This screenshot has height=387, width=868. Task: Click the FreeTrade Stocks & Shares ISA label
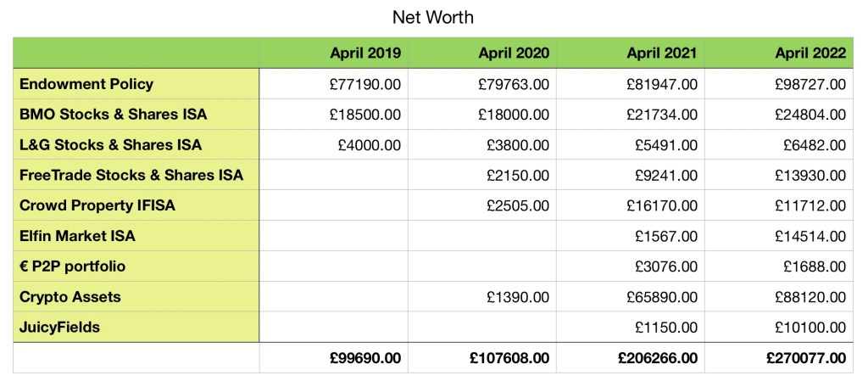tap(131, 176)
